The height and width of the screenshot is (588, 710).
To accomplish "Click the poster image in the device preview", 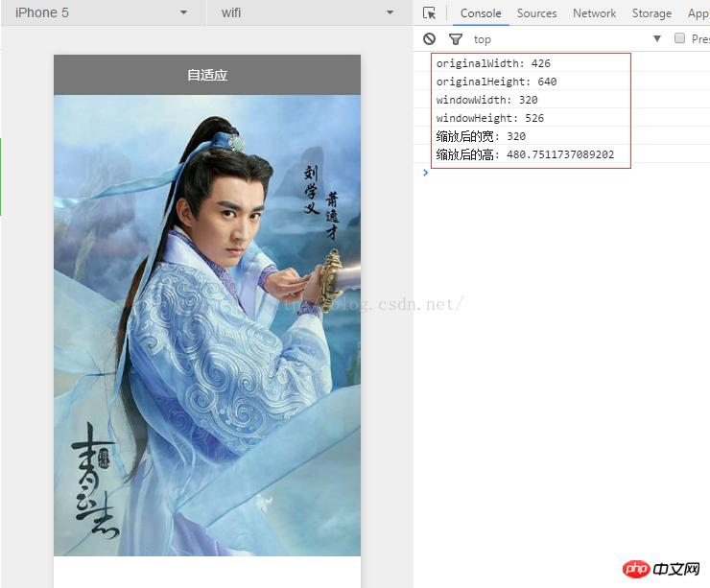I will pos(207,326).
